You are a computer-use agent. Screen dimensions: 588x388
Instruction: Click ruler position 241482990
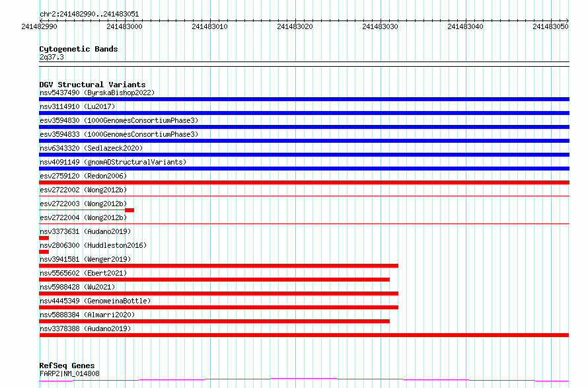point(40,26)
